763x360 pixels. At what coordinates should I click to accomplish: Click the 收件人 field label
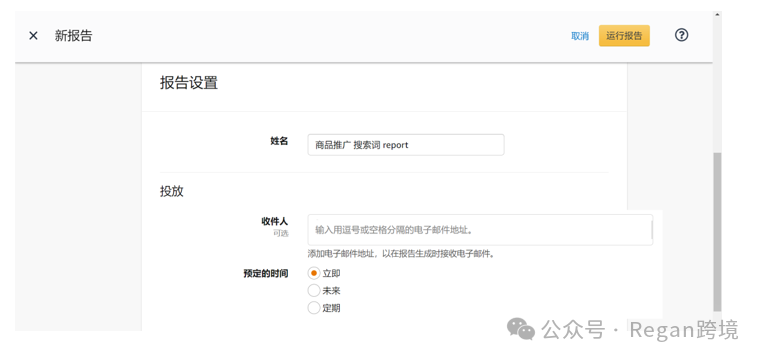point(274,221)
